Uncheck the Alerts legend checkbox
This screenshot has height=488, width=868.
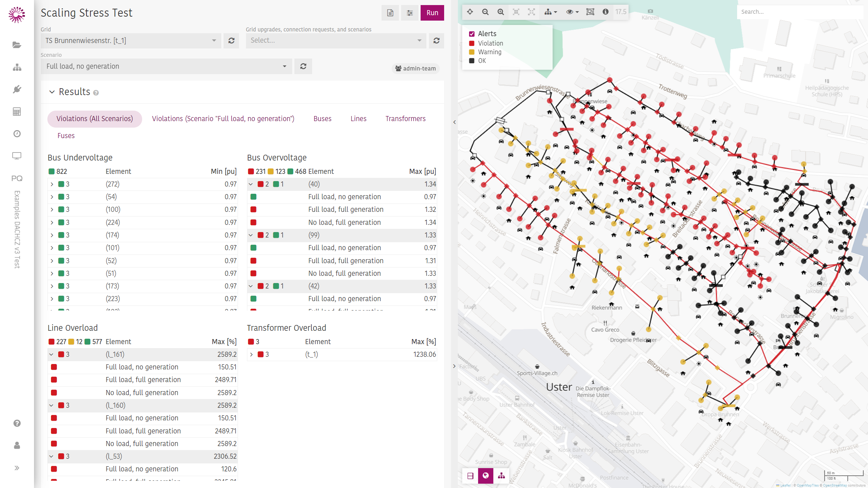(472, 34)
